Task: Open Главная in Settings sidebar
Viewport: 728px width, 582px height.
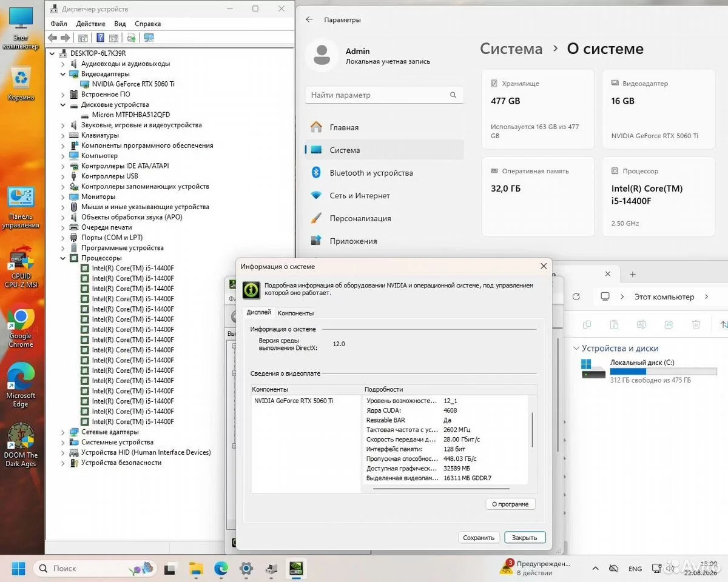Action: tap(385, 127)
